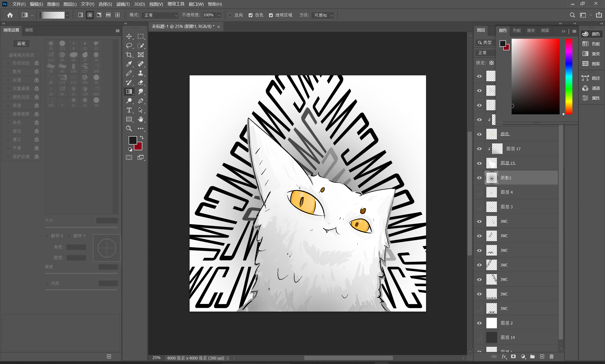Select the Lasso tool

pos(129,46)
